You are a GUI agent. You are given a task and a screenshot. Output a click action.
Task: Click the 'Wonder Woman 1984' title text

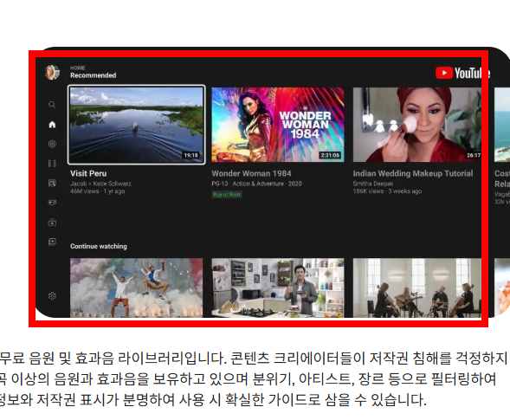coord(251,173)
